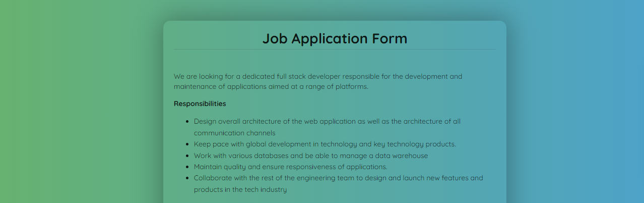The width and height of the screenshot is (644, 203).
Task: Click the divider line beneath the form title
Action: point(335,49)
